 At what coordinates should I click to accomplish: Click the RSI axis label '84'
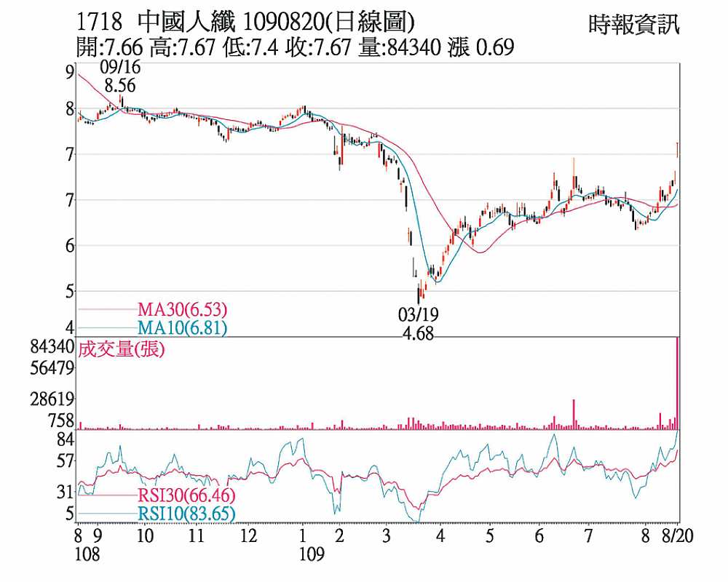(x=66, y=439)
